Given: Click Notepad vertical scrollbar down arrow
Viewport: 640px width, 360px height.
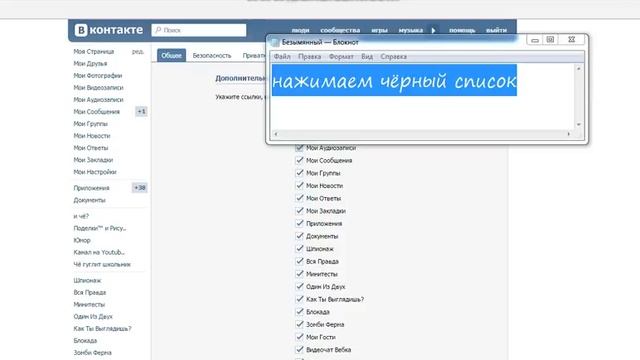Looking at the screenshot, I should (x=578, y=124).
